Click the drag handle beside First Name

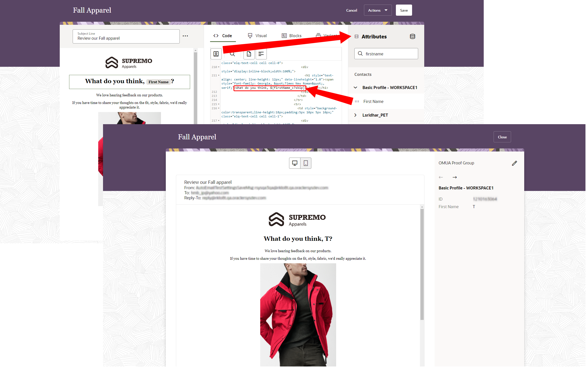coord(357,101)
